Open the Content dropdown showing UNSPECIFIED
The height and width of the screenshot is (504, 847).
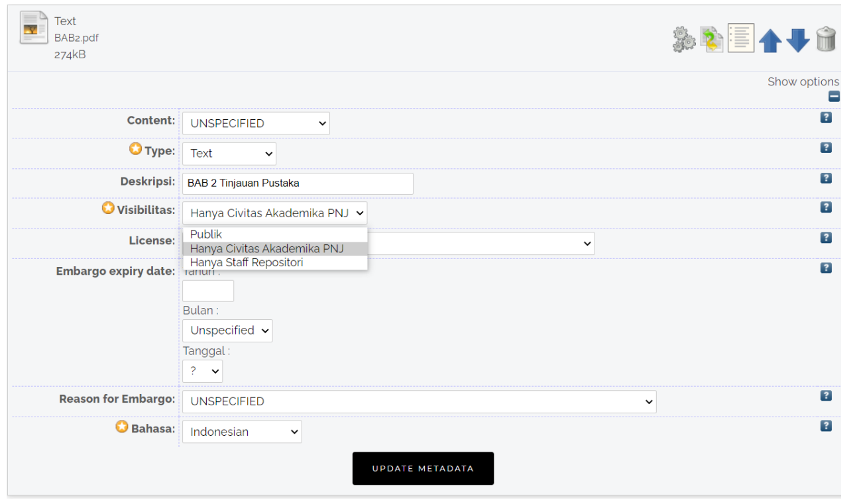pyautogui.click(x=255, y=123)
